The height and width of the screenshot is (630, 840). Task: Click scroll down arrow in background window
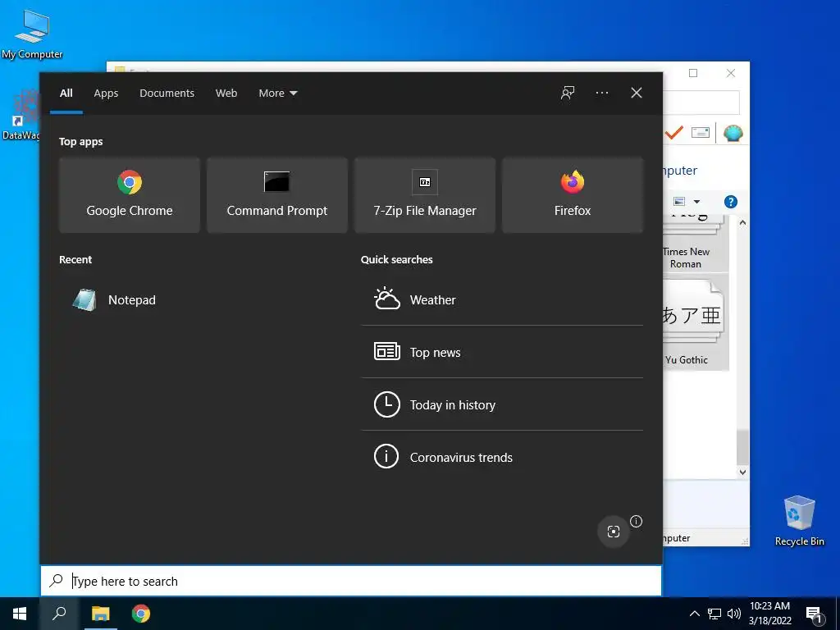742,472
